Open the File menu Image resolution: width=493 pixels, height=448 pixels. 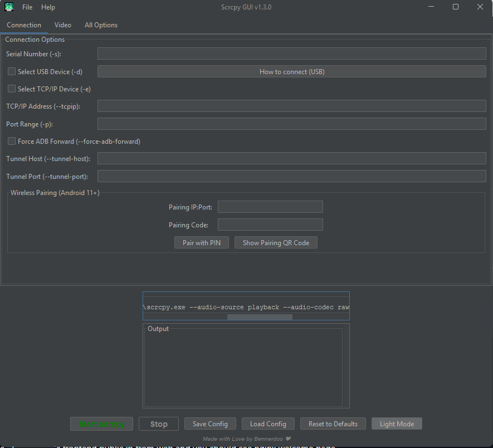tap(27, 7)
